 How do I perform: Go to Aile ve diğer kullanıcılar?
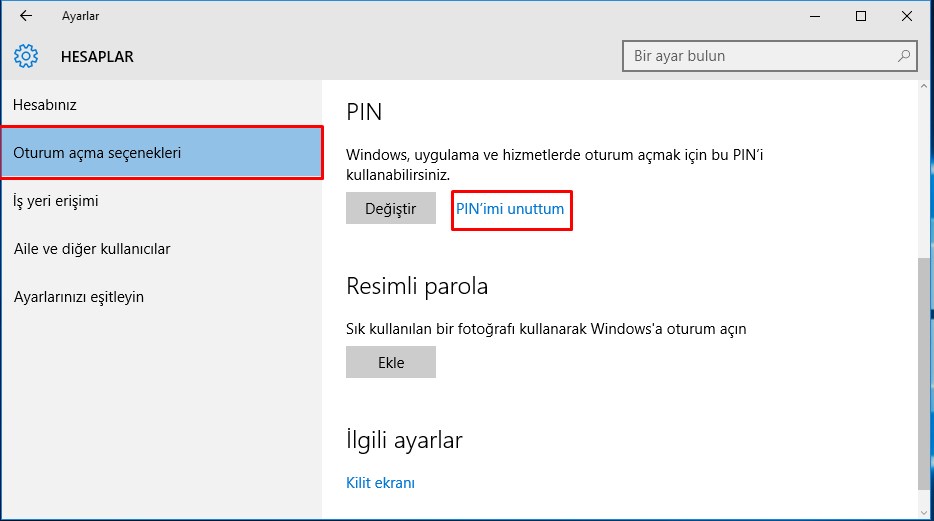92,249
